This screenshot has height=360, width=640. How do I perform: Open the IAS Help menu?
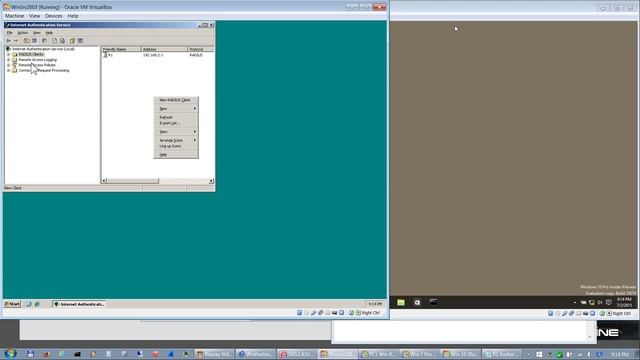pyautogui.click(x=49, y=33)
